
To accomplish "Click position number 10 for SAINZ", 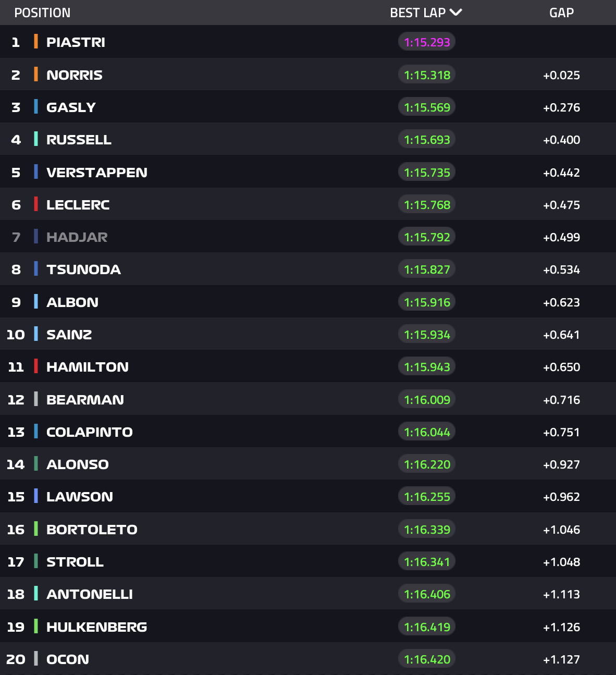I will [16, 335].
